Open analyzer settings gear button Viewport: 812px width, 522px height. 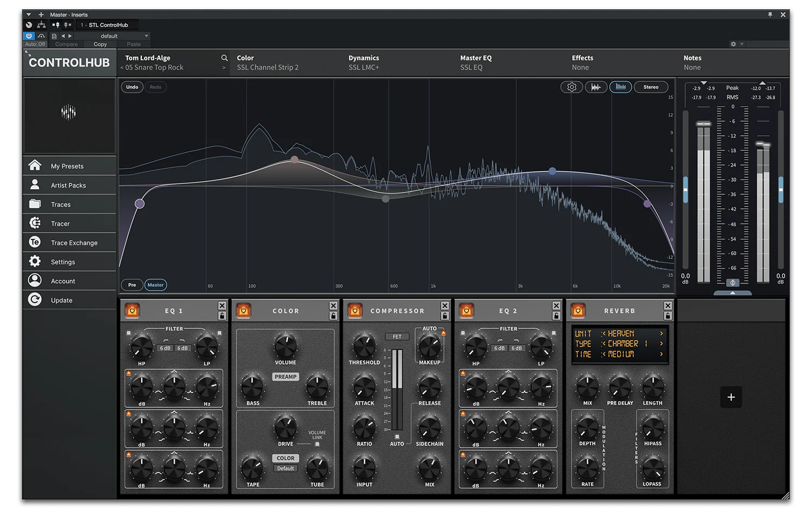pos(572,87)
